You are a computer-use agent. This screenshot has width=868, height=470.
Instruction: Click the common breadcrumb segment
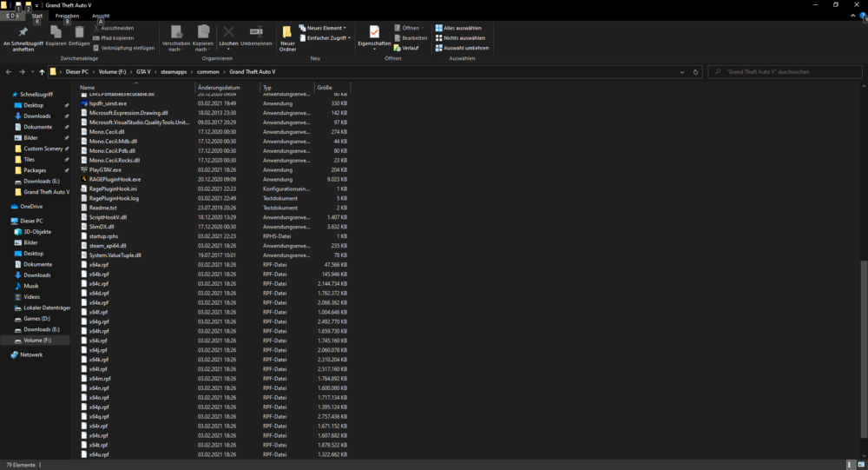208,71
